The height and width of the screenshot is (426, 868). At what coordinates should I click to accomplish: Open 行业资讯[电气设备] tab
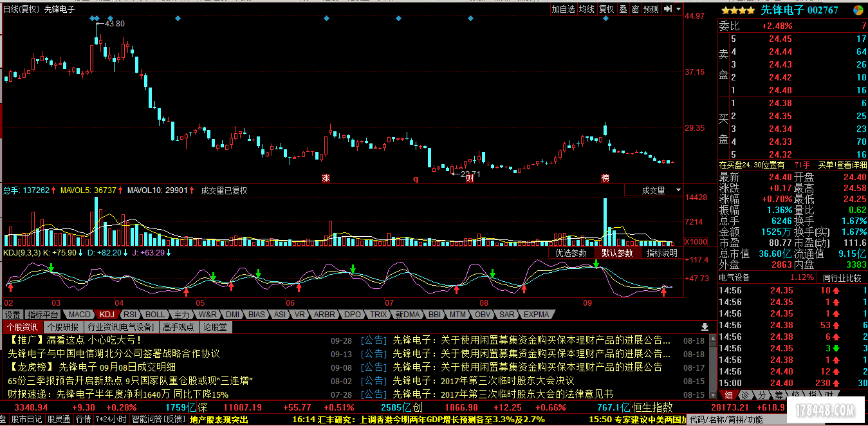(x=122, y=327)
